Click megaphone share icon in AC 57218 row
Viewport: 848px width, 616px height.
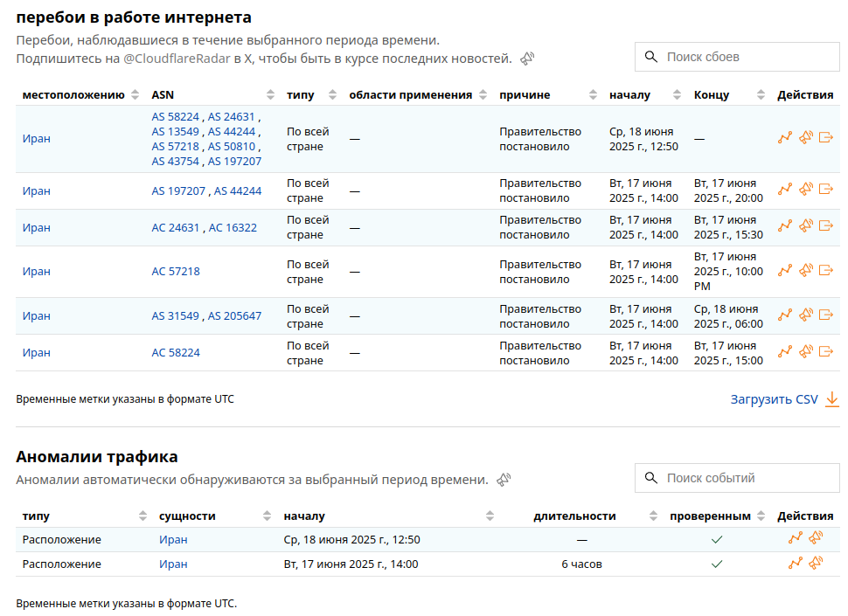pos(806,270)
